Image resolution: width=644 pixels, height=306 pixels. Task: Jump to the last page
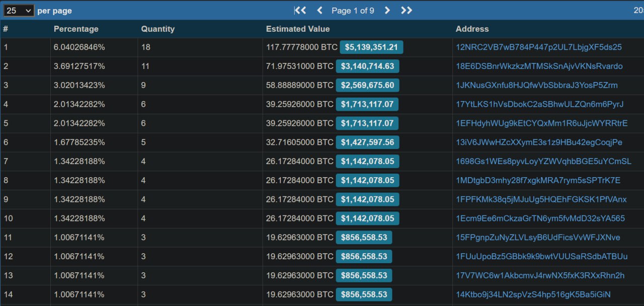pyautogui.click(x=407, y=10)
